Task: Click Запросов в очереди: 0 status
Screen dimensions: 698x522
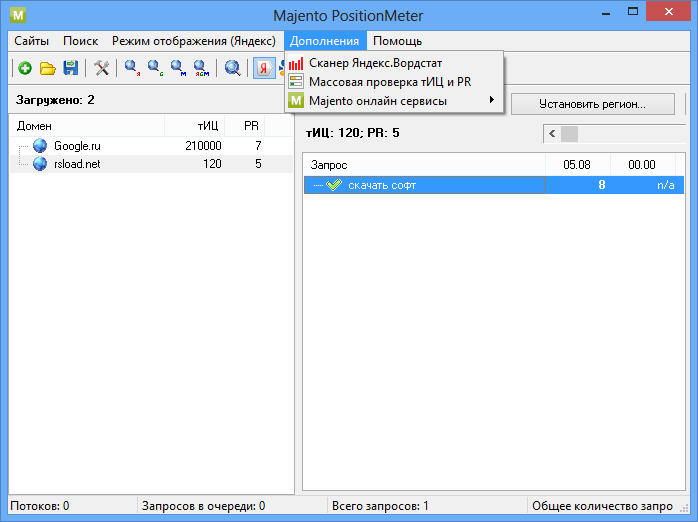Action: (203, 506)
